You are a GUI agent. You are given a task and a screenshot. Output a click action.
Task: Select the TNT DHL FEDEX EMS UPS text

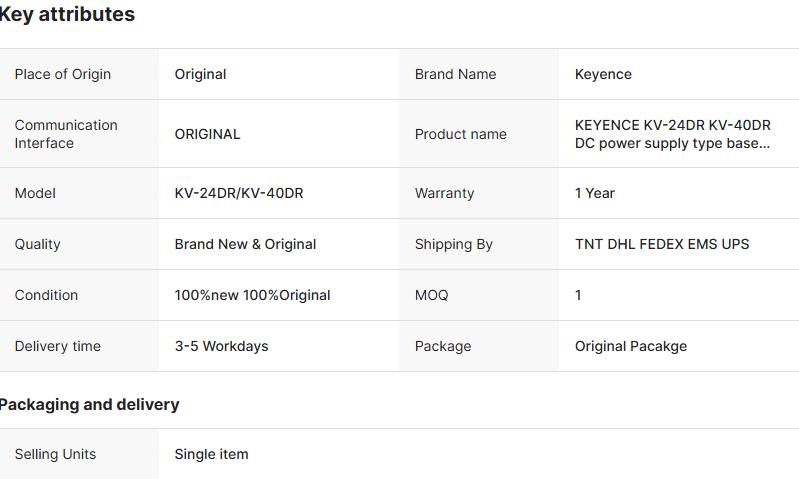(661, 244)
